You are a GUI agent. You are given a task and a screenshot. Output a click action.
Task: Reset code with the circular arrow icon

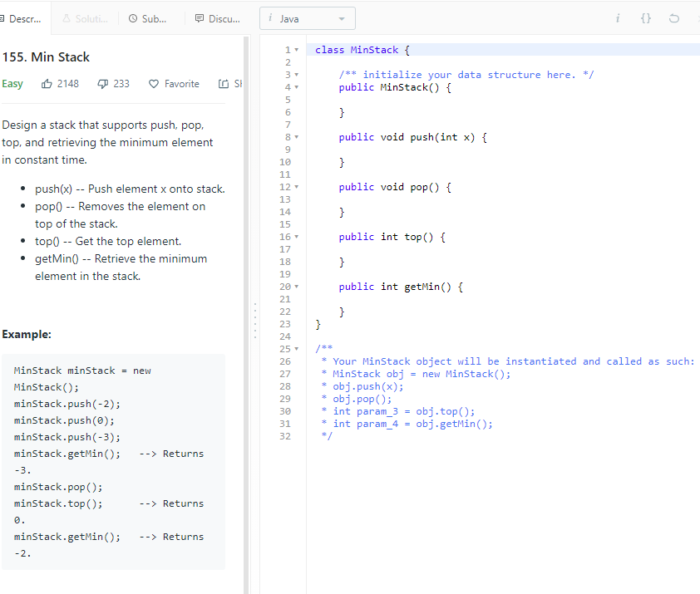[x=674, y=18]
